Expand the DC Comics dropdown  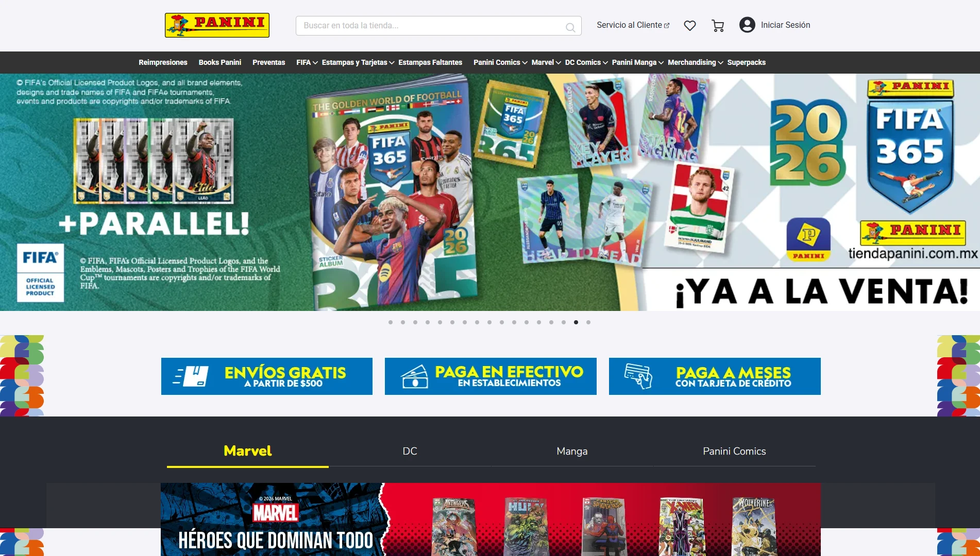(586, 62)
